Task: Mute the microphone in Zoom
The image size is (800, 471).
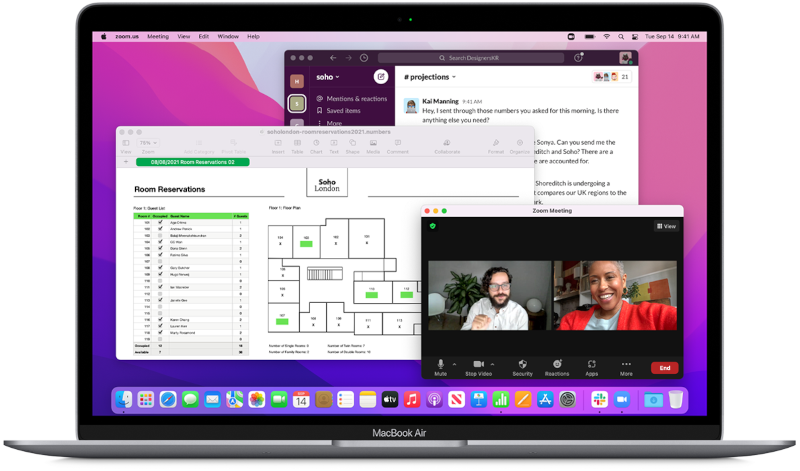Action: 440,364
